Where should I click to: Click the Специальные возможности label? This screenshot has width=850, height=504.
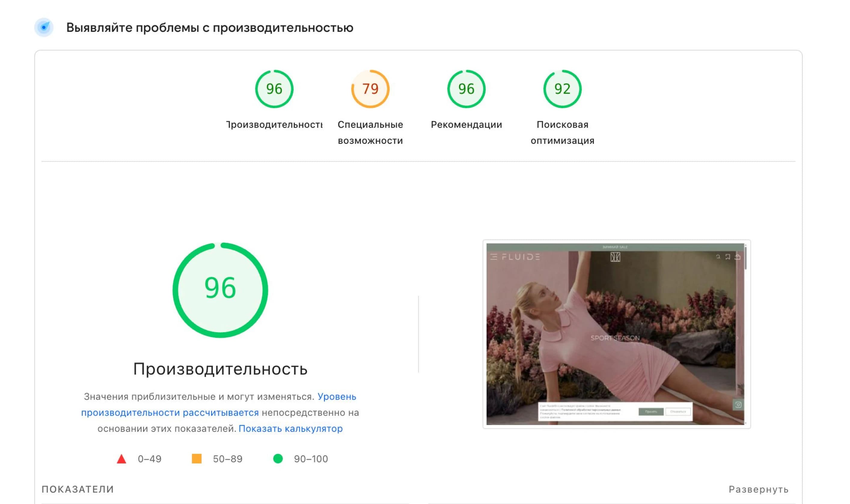point(370,132)
